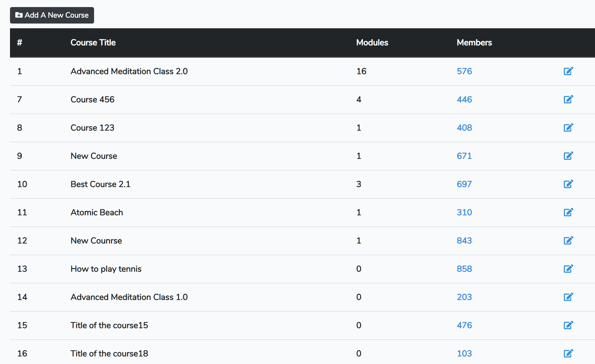Screen dimensions: 595x364
Task: Click the New Counrse title text
Action: (x=96, y=241)
